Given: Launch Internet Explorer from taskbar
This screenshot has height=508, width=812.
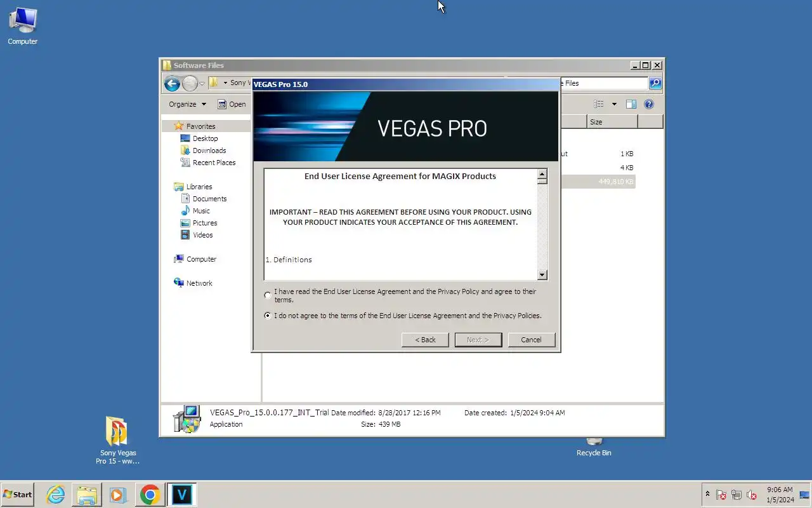Looking at the screenshot, I should click(56, 495).
